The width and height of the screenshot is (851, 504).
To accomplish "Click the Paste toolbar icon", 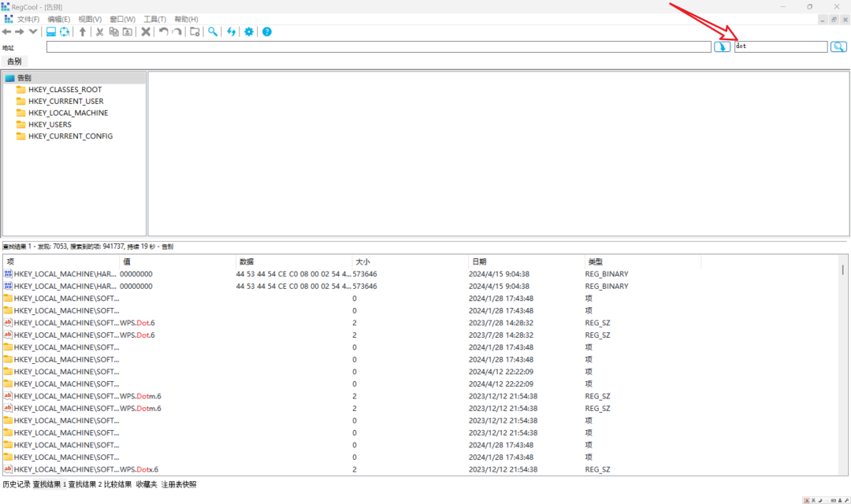I will [x=128, y=32].
